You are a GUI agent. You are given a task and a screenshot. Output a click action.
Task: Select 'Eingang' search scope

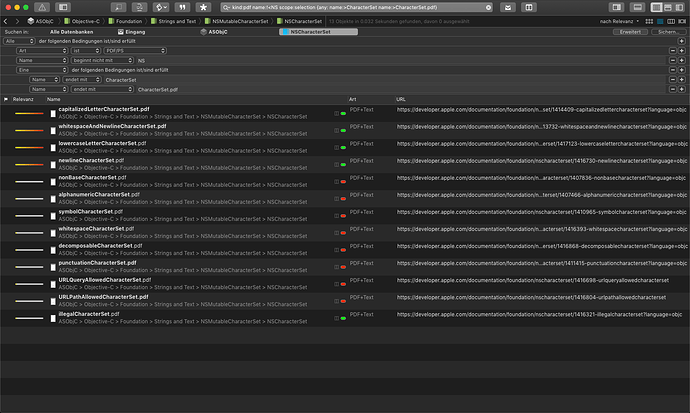pos(132,32)
